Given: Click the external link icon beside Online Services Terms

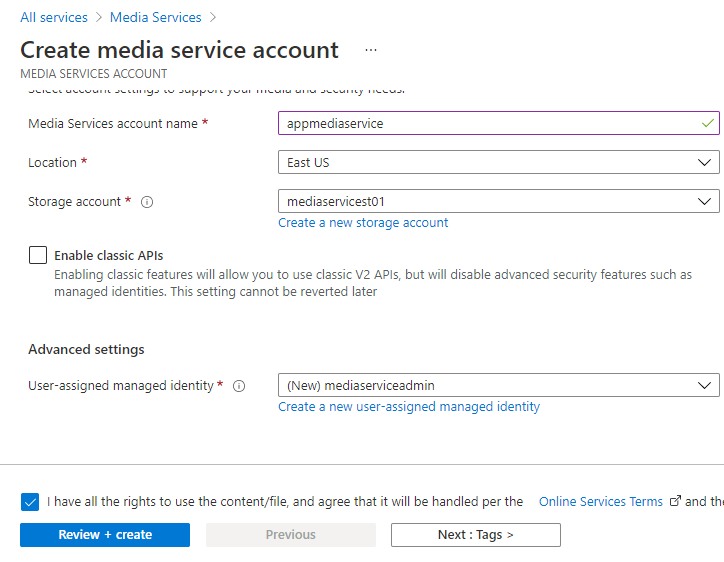Looking at the screenshot, I should 675,502.
